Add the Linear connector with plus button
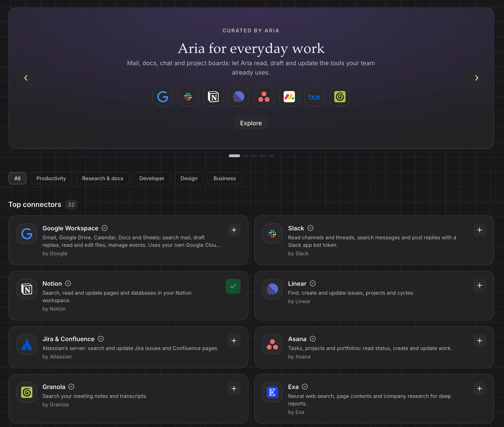 [x=479, y=285]
